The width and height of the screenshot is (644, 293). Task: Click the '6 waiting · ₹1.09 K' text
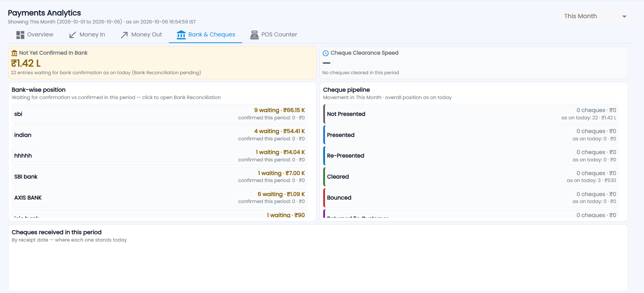281,194
